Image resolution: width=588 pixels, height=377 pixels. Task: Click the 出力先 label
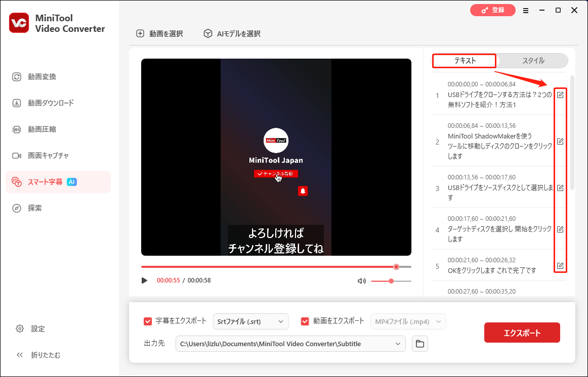pyautogui.click(x=154, y=343)
